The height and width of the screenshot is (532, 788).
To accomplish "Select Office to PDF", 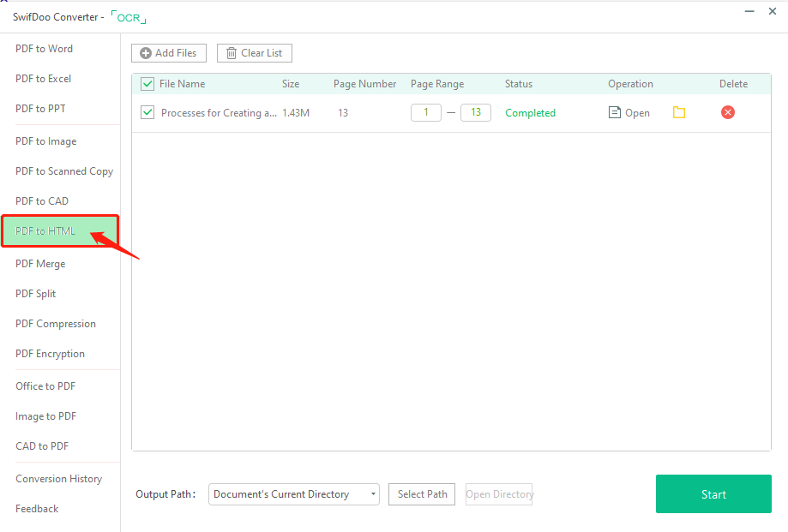I will coord(45,386).
